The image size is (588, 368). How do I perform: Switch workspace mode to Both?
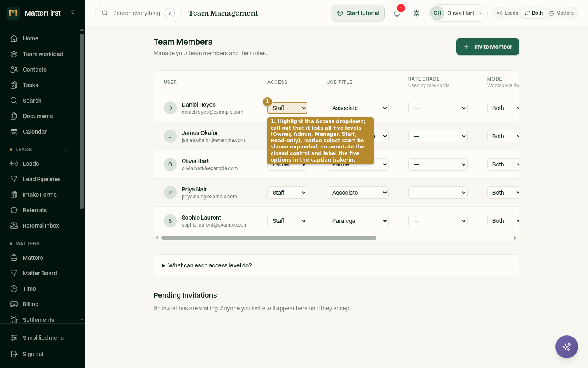[x=534, y=13]
